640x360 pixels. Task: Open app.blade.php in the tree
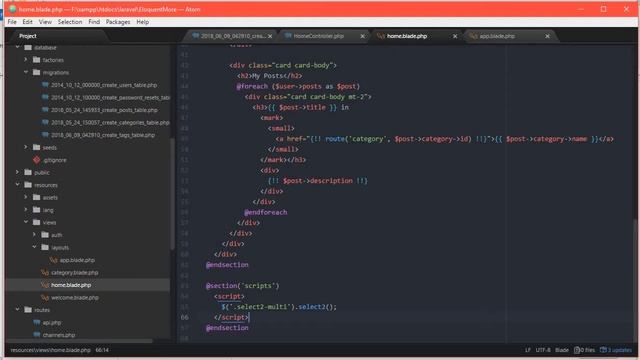[77, 260]
